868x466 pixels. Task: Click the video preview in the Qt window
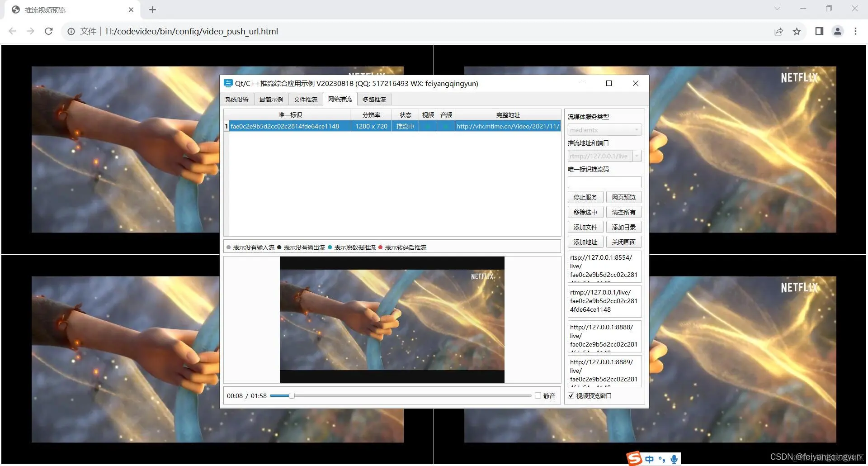click(392, 320)
